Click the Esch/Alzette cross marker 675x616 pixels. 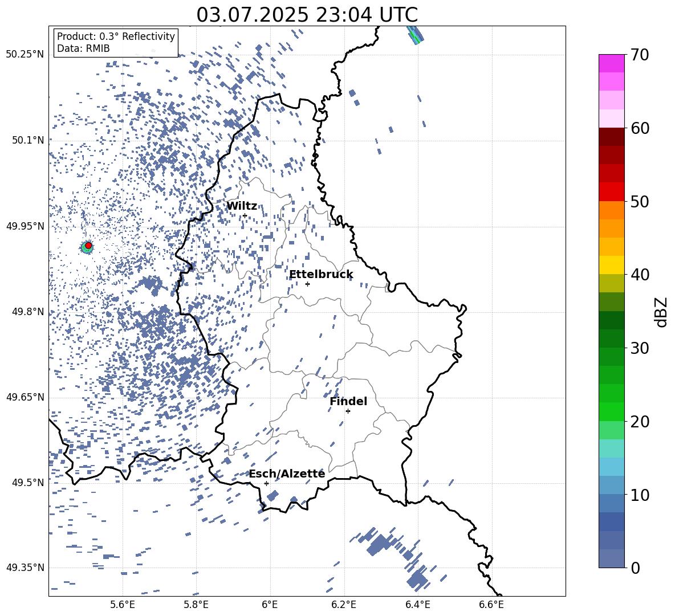[266, 483]
